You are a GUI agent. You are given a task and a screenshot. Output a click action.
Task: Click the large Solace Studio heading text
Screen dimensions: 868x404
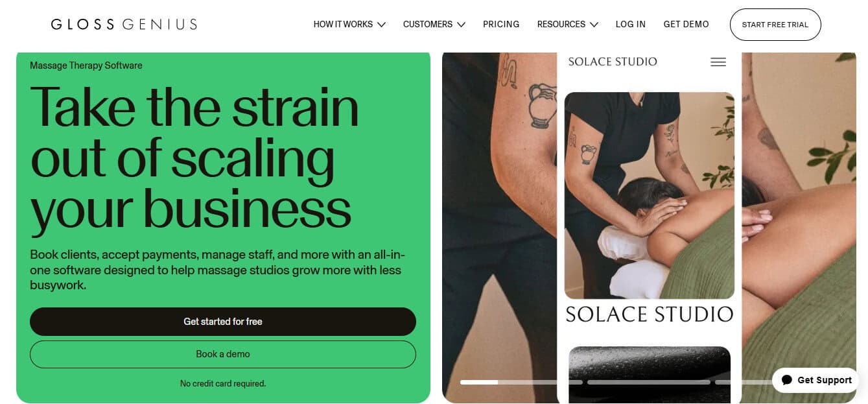click(x=650, y=315)
